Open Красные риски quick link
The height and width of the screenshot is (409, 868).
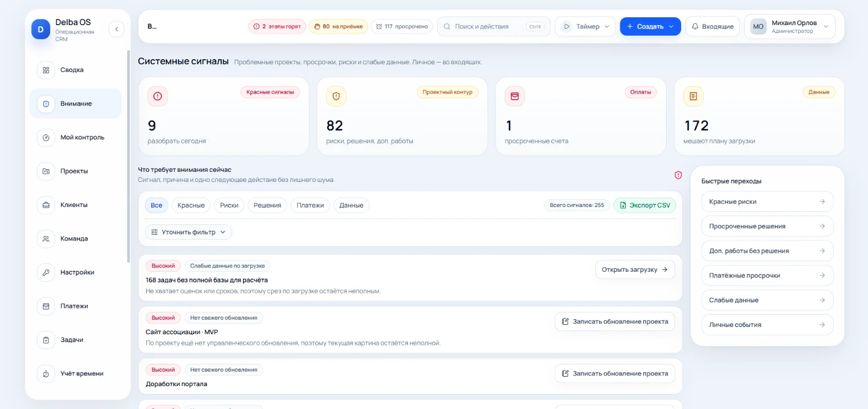(x=768, y=201)
